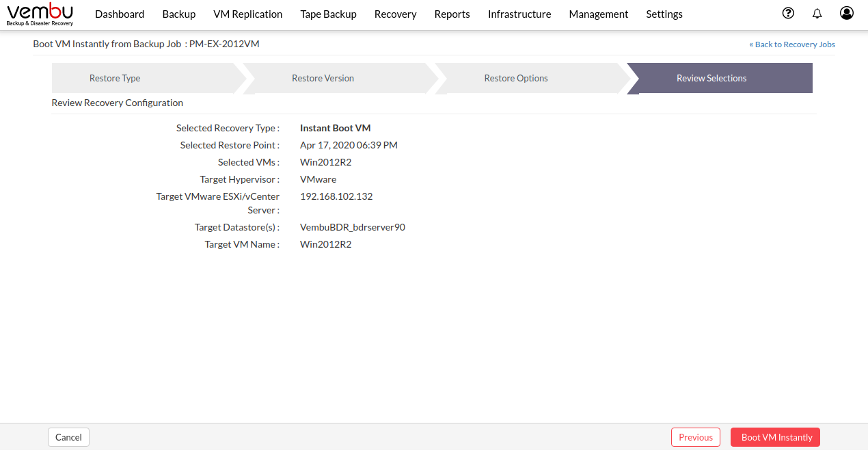Select restore point 'Apr 17, 2020 06:39 PM'
868x457 pixels.
pyautogui.click(x=349, y=145)
